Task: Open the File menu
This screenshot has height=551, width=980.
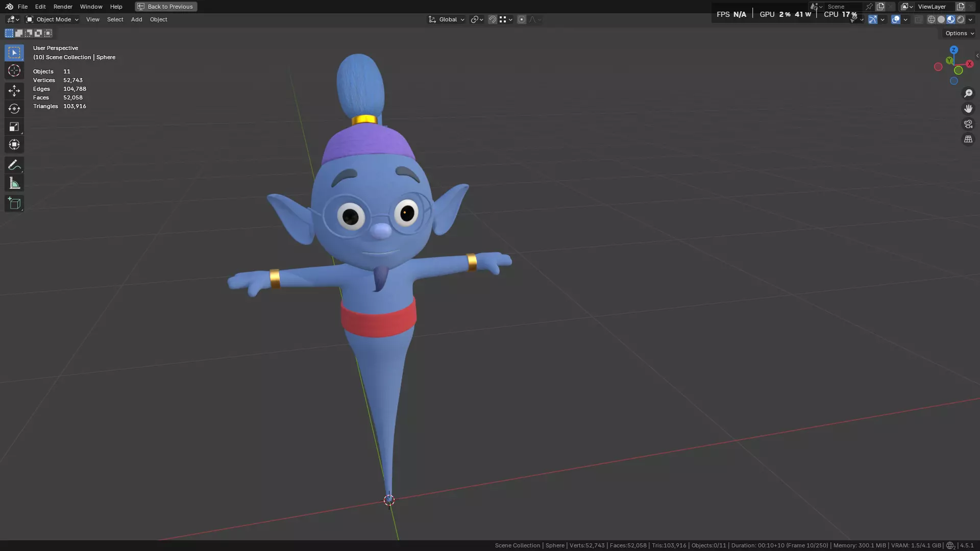Action: [x=22, y=7]
